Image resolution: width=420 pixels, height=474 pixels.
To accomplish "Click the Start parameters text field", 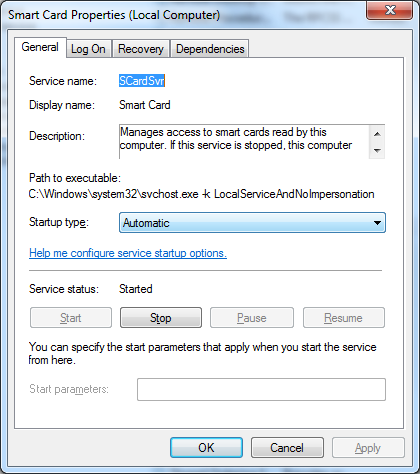I will (x=261, y=389).
